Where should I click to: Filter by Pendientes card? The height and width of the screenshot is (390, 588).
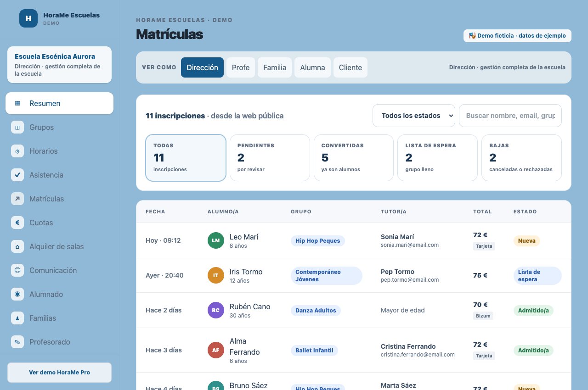270,158
